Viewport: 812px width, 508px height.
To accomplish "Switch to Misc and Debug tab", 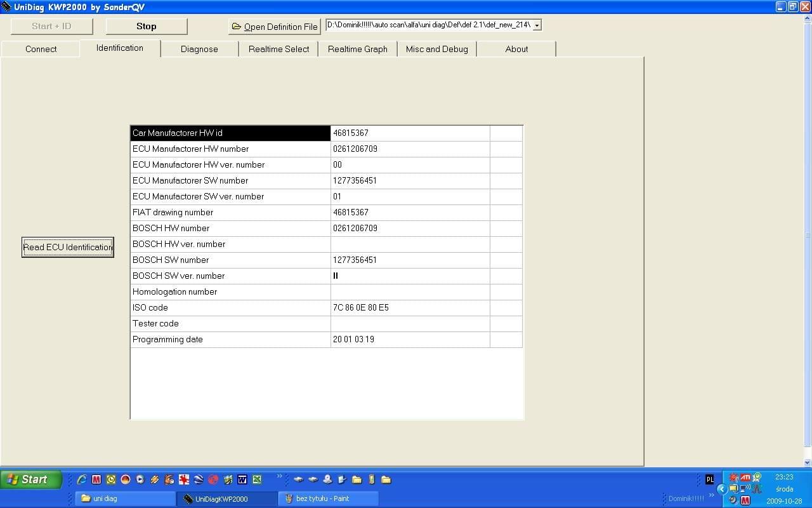I will 437,49.
